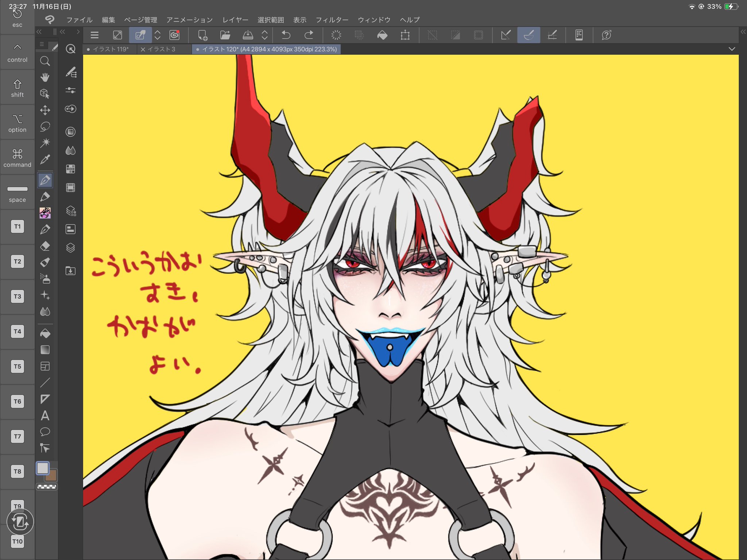Select the Text tool
The width and height of the screenshot is (747, 560).
(45, 416)
